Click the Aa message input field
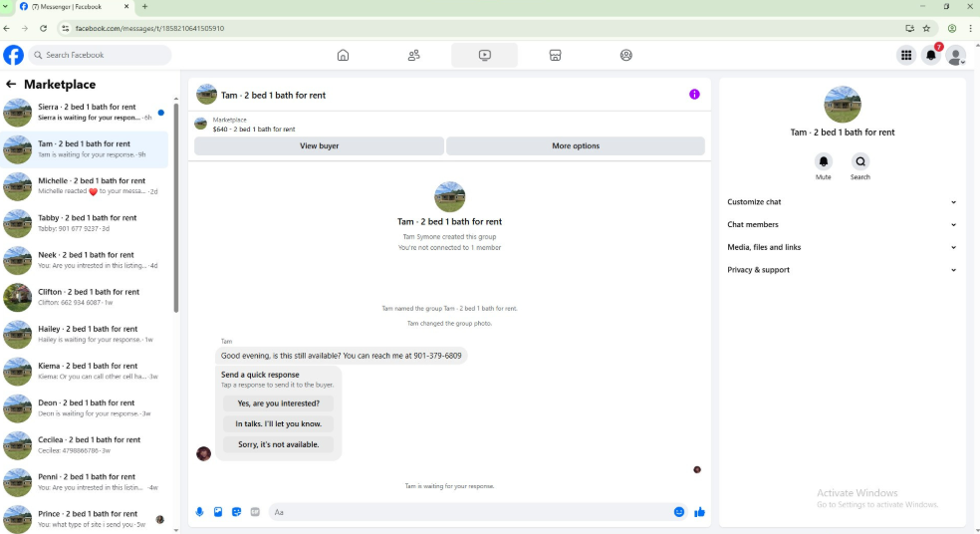980x534 pixels. [469, 512]
